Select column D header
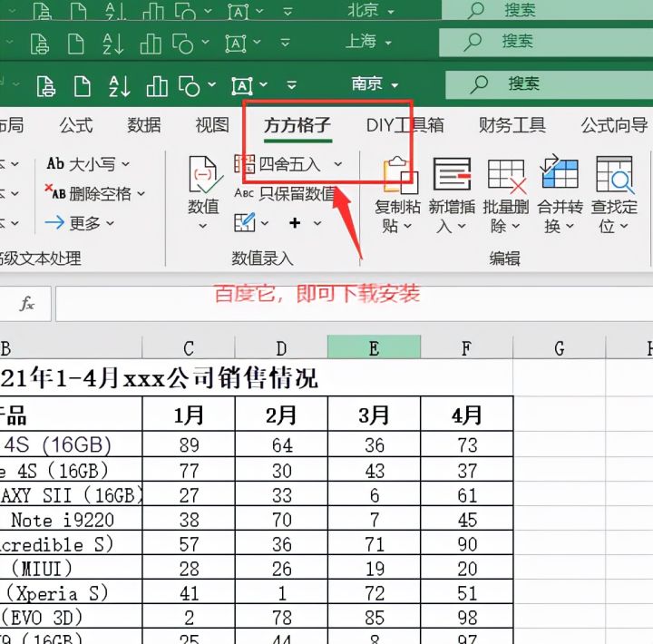 tap(281, 347)
